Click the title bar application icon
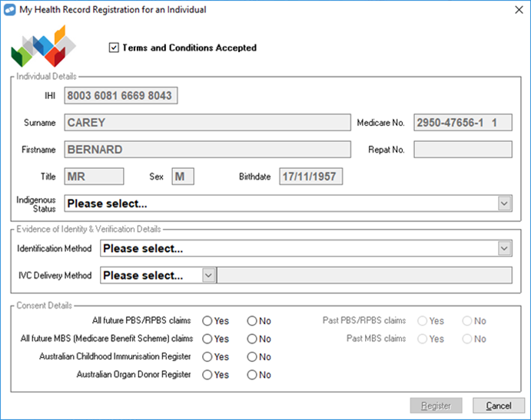Viewport: 531px width, 420px height. (x=11, y=10)
